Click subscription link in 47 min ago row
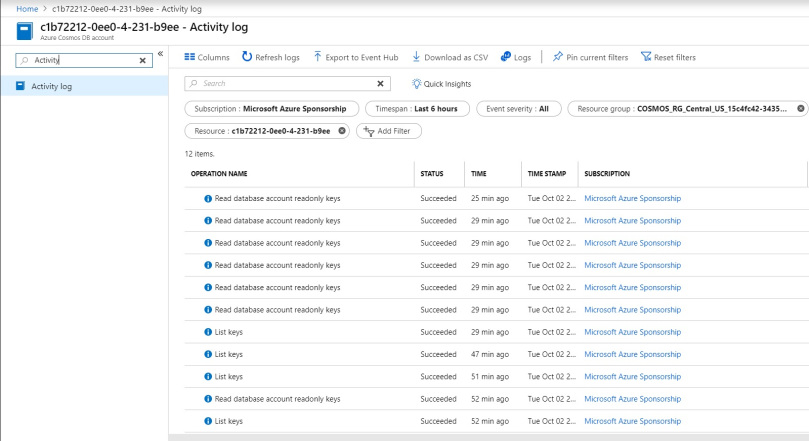This screenshot has height=441, width=809. tap(633, 354)
